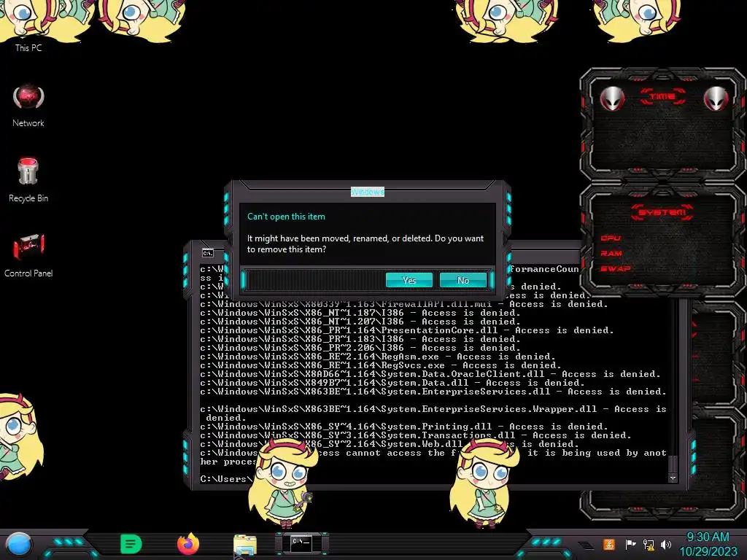Click the SWAP label in gadget
The image size is (747, 560).
pyautogui.click(x=615, y=268)
